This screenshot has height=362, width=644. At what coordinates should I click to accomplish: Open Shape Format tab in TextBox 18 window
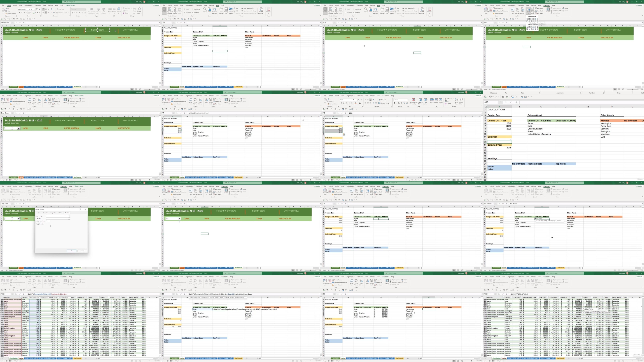[x=70, y=5]
